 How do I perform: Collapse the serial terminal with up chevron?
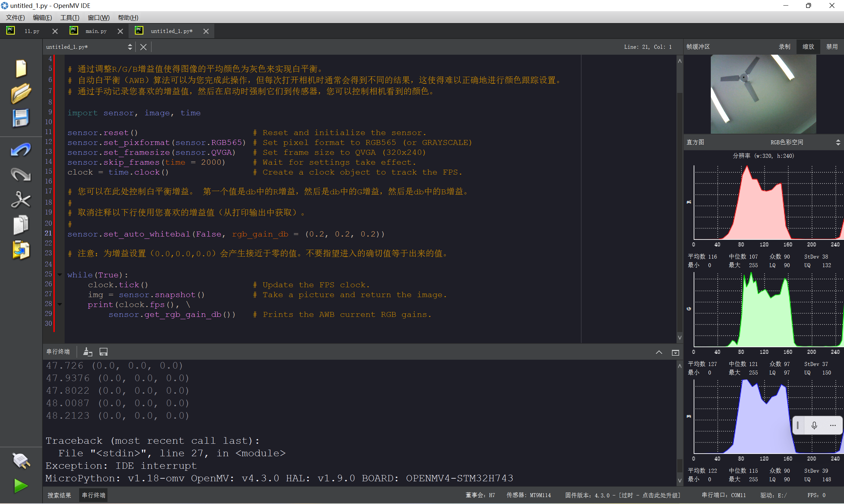(x=659, y=352)
